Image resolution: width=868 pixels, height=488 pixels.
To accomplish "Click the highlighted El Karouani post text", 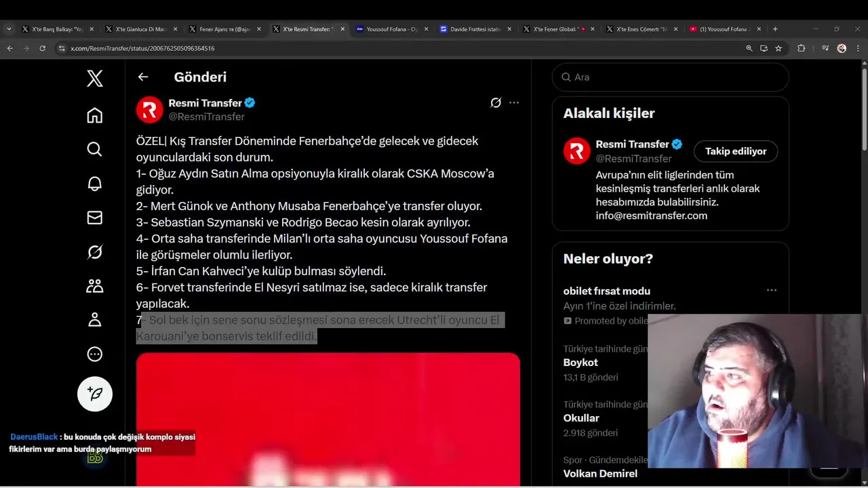I will [320, 328].
